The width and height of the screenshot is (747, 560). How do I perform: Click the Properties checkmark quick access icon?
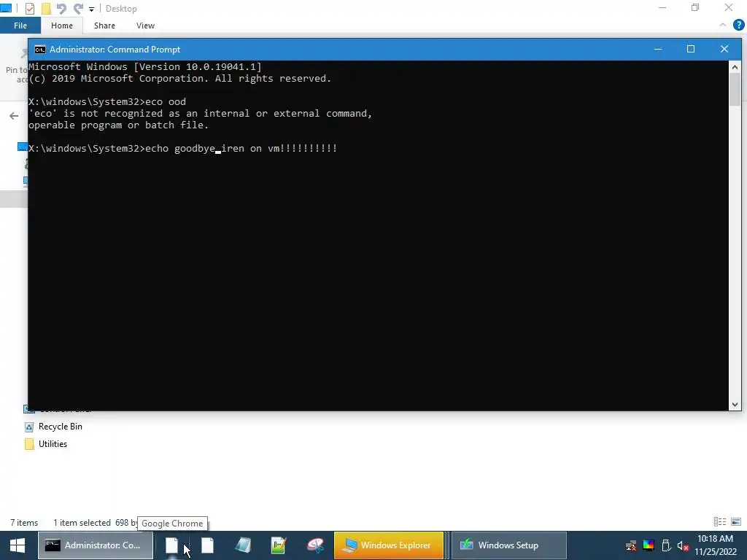(29, 9)
